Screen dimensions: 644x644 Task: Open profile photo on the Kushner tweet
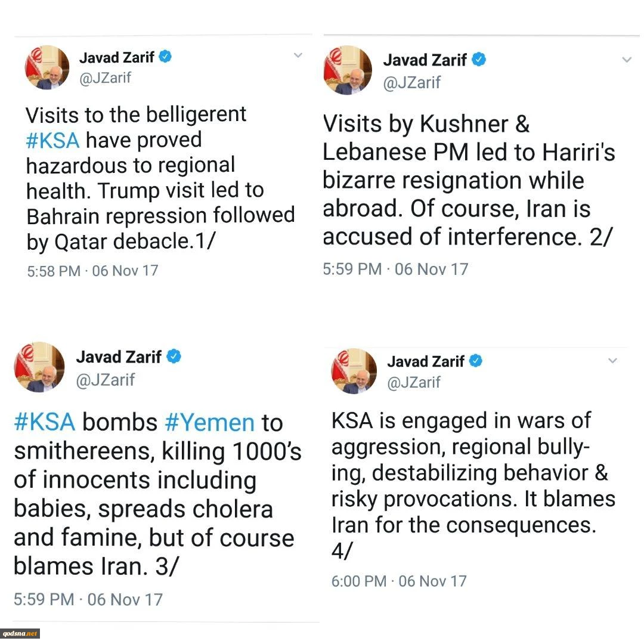348,70
